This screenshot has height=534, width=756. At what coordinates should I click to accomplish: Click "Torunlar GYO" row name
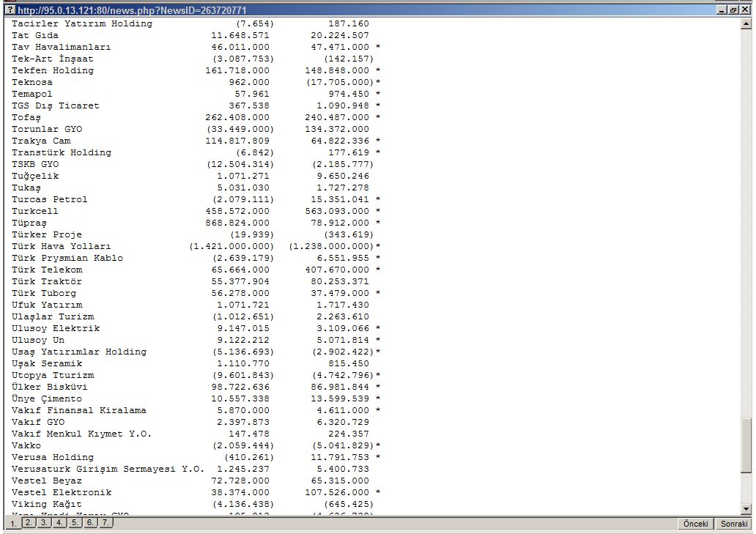47,129
